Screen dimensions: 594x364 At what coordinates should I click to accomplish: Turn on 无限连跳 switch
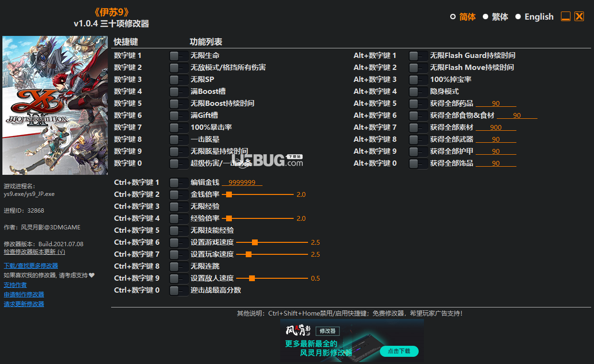(179, 267)
